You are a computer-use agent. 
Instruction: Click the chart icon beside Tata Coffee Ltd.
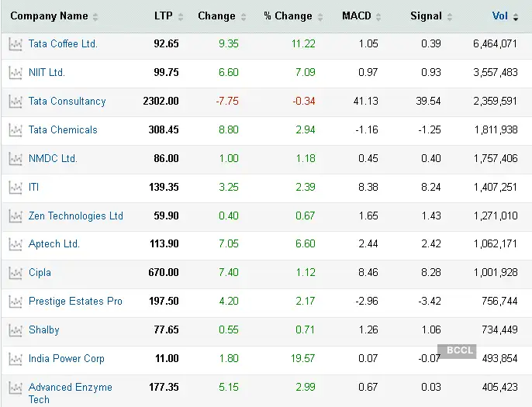coord(16,44)
